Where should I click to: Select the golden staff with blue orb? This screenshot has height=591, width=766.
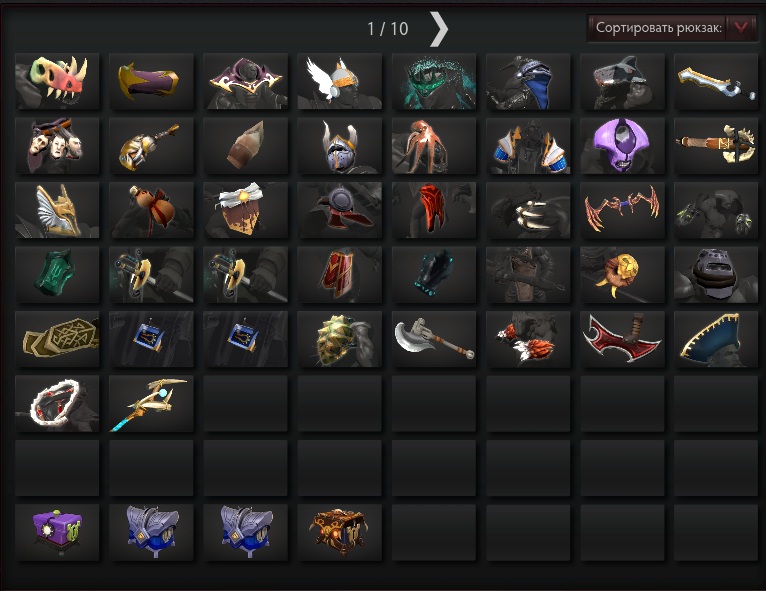click(151, 403)
